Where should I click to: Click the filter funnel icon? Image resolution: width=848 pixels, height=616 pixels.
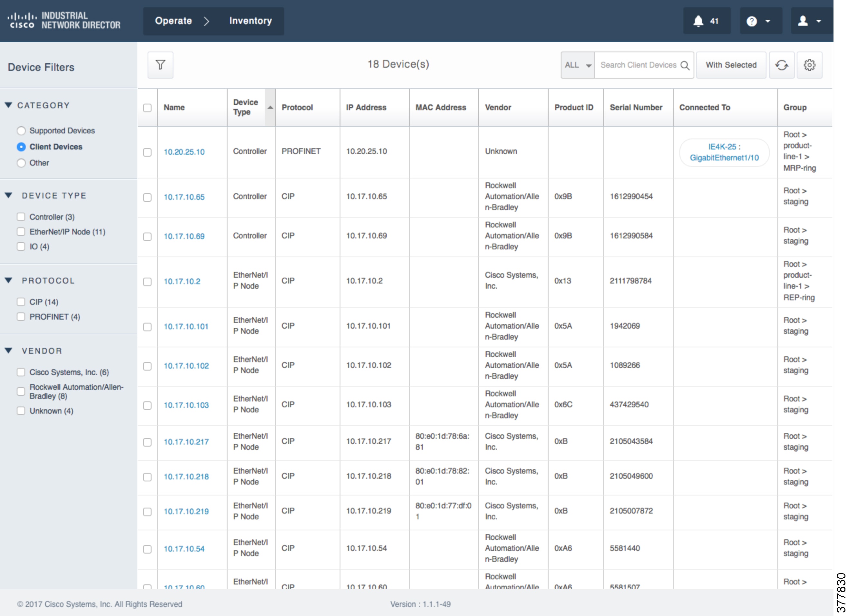coord(161,65)
